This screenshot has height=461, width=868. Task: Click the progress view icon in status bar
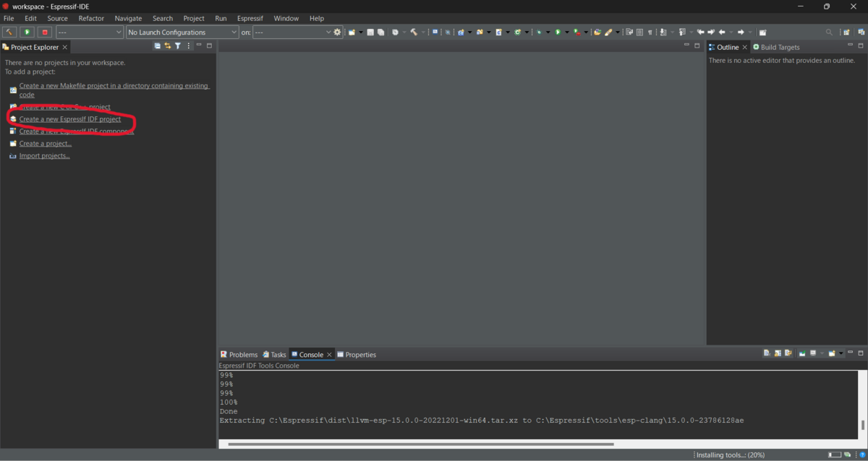pyautogui.click(x=847, y=455)
